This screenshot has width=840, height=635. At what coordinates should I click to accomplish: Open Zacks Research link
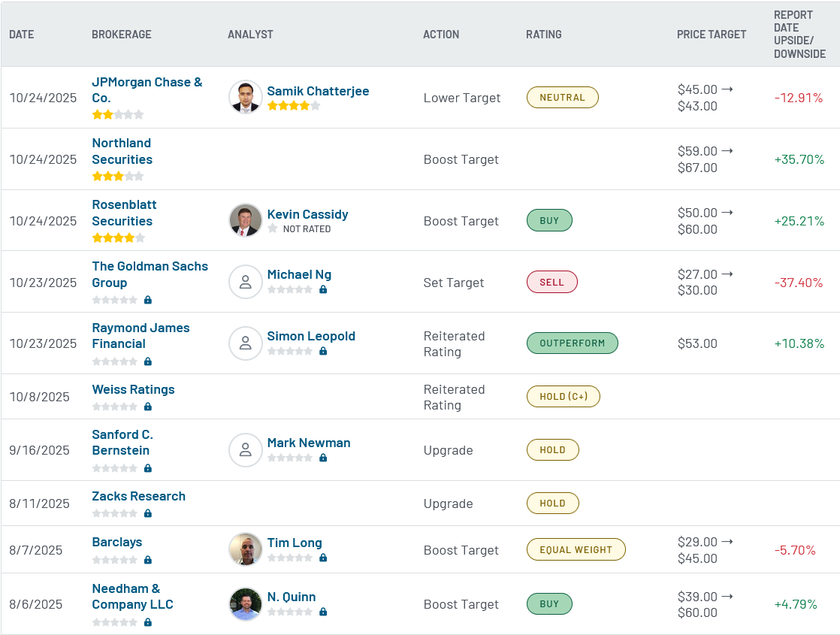(139, 496)
